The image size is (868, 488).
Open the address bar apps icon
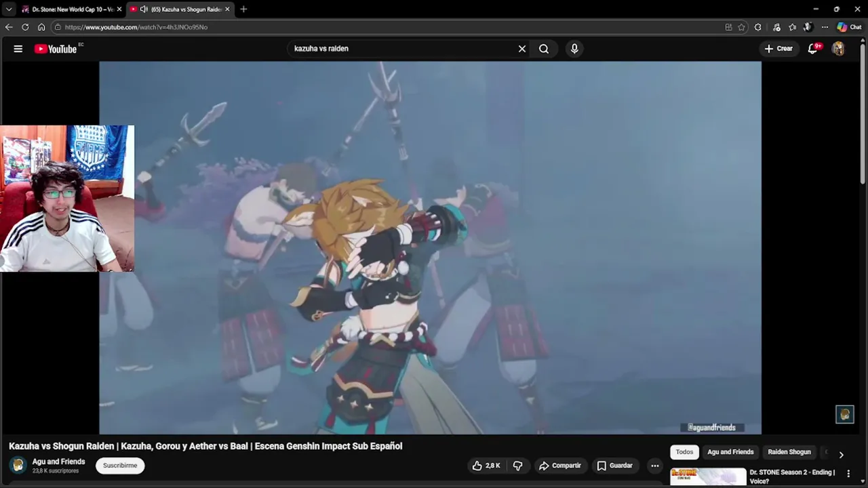click(x=728, y=27)
